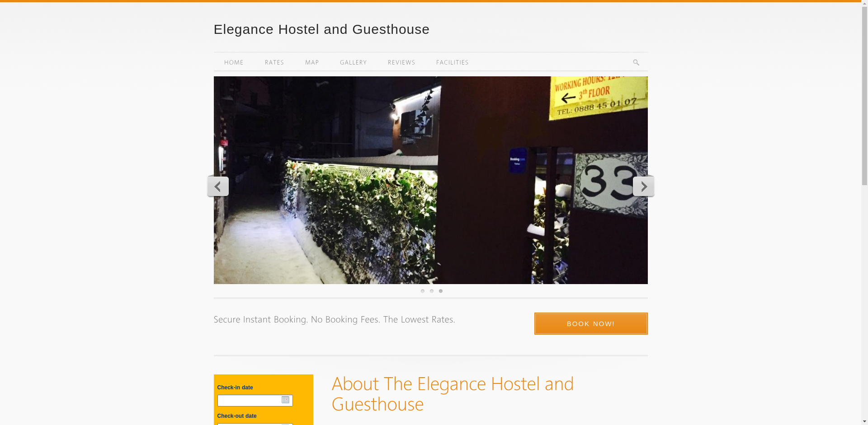Click the page vertical scrollbar
This screenshot has height=425, width=868.
point(864,212)
